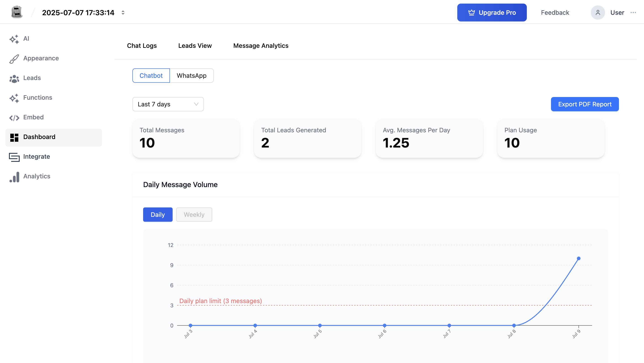Click the chatbot logo in top-left
This screenshot has height=363, width=644.
[x=17, y=12]
